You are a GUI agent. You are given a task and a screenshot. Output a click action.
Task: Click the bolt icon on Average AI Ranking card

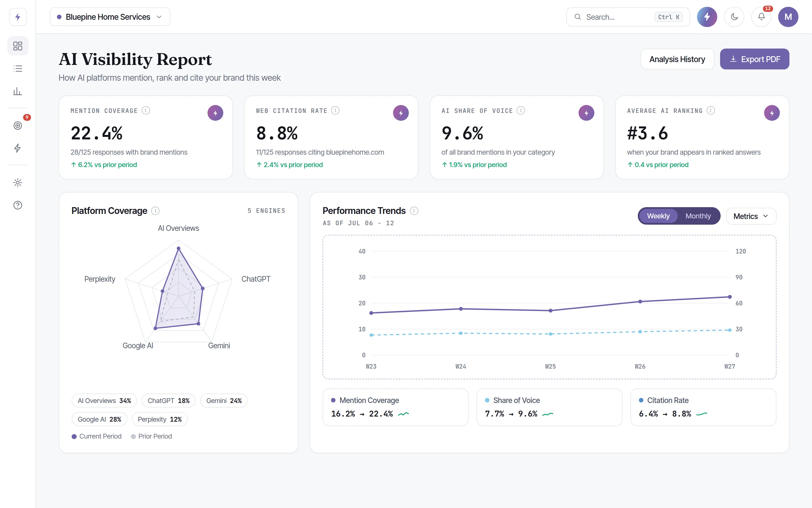click(772, 113)
